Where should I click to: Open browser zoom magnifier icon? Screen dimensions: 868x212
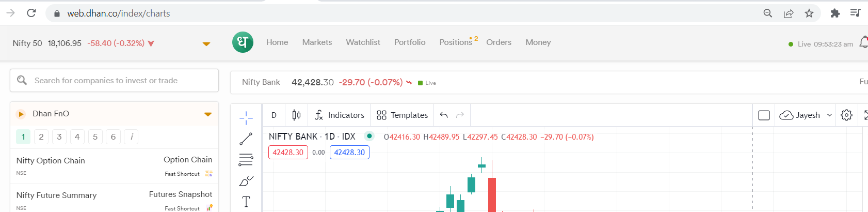click(x=768, y=13)
